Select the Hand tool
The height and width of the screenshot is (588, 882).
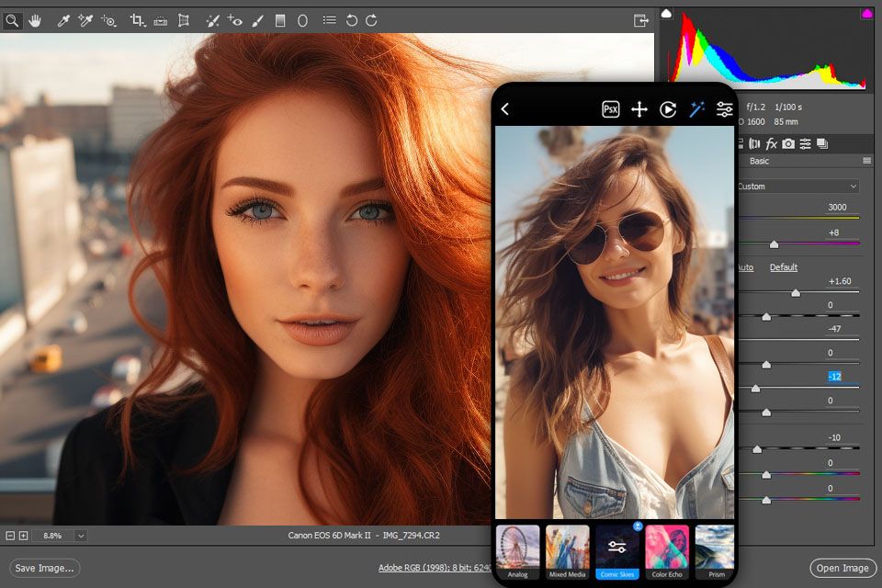pos(35,19)
